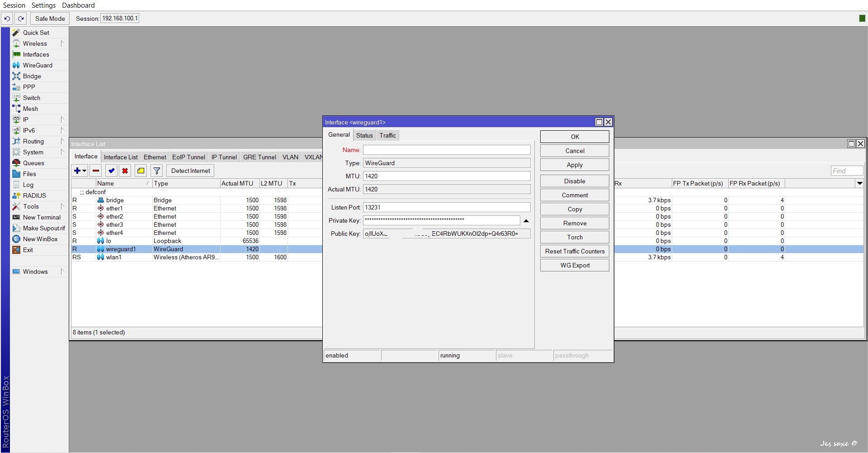The width and height of the screenshot is (868, 453).
Task: Sort by Name column header
Action: 123,183
